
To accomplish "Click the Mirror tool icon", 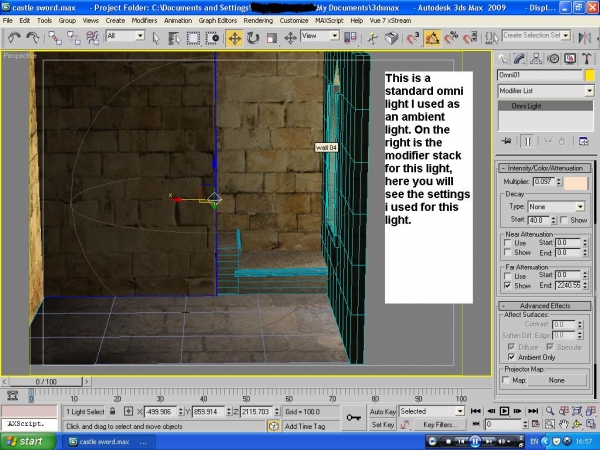I will pos(584,38).
